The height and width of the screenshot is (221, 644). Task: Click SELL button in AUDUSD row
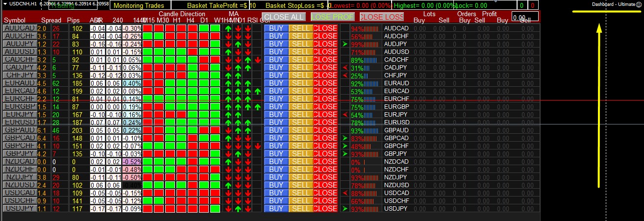coord(301,52)
